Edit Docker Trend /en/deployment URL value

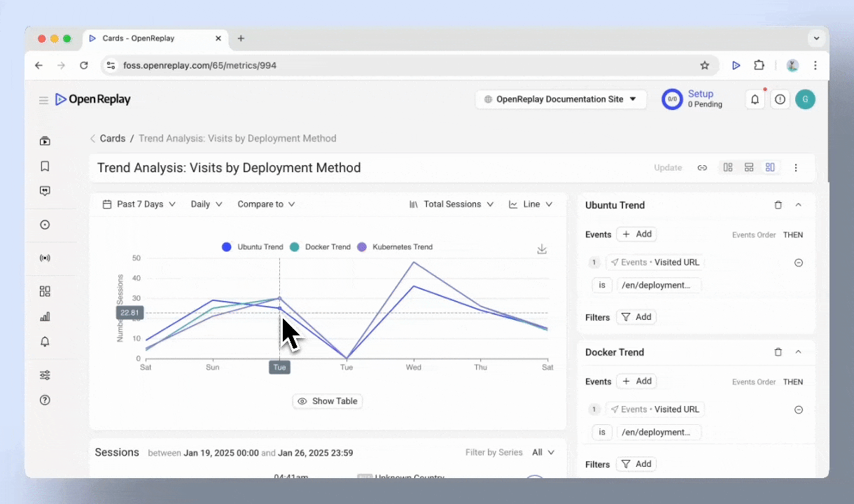pos(659,432)
